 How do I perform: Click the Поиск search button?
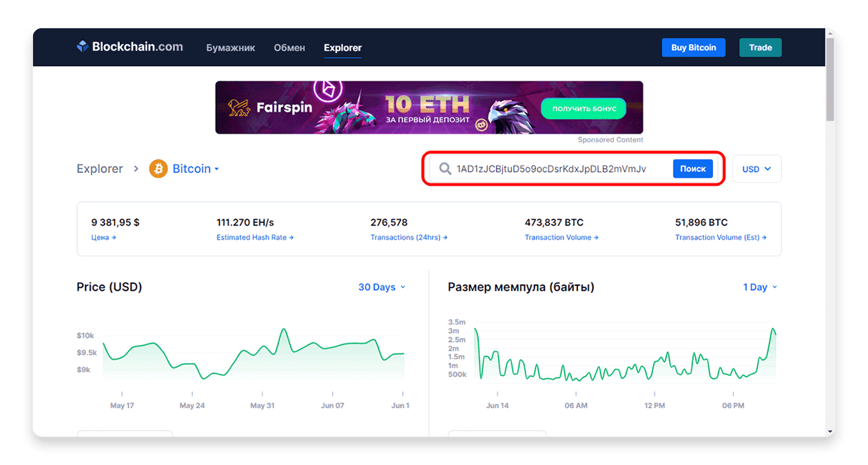coord(693,169)
